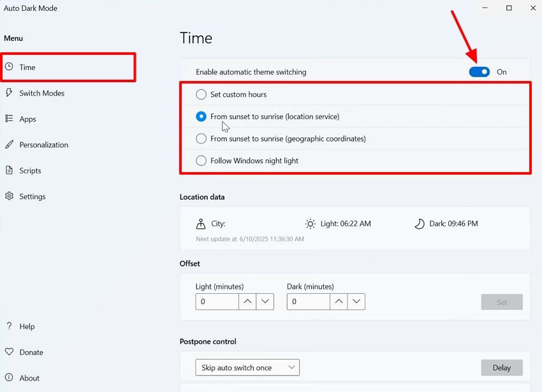The image size is (542, 392).
Task: Click the Dark minutes input field
Action: click(308, 301)
